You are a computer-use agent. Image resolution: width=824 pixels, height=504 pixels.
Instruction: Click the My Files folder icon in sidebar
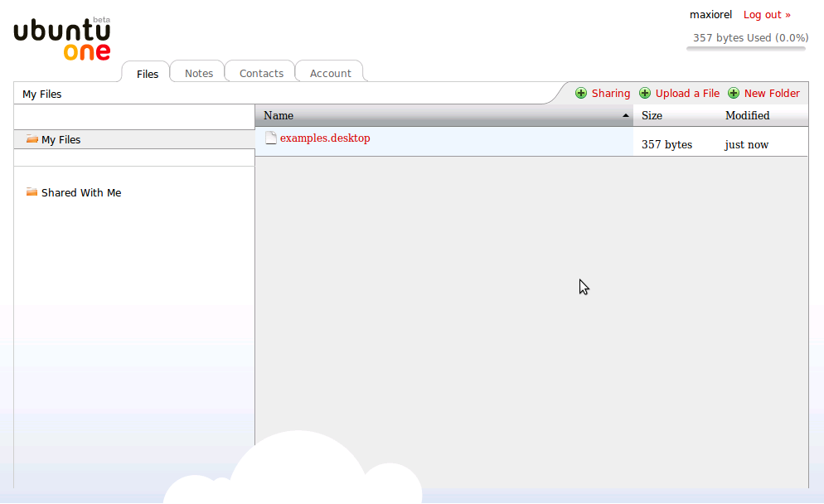[x=32, y=139]
